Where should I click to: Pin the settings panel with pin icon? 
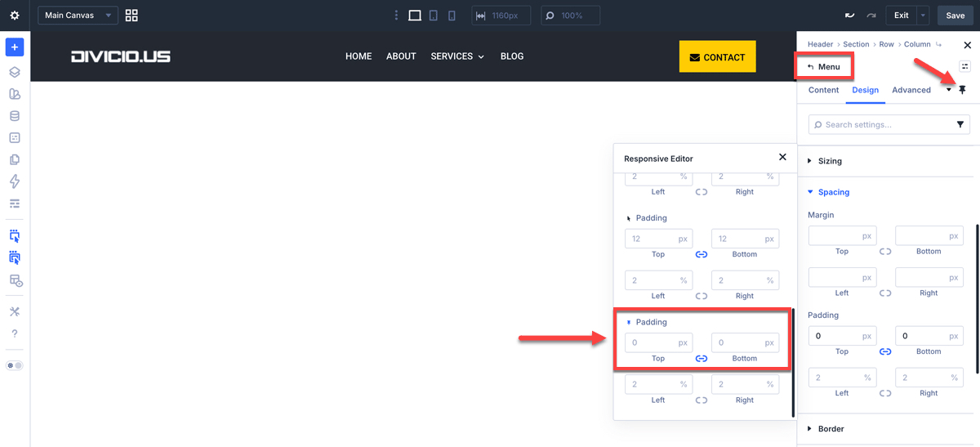[x=962, y=90]
